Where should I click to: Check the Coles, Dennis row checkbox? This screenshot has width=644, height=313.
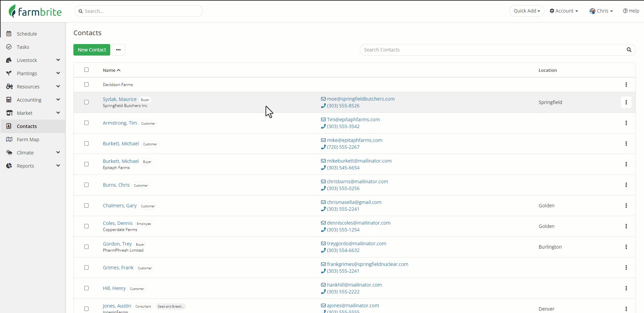coord(87,226)
